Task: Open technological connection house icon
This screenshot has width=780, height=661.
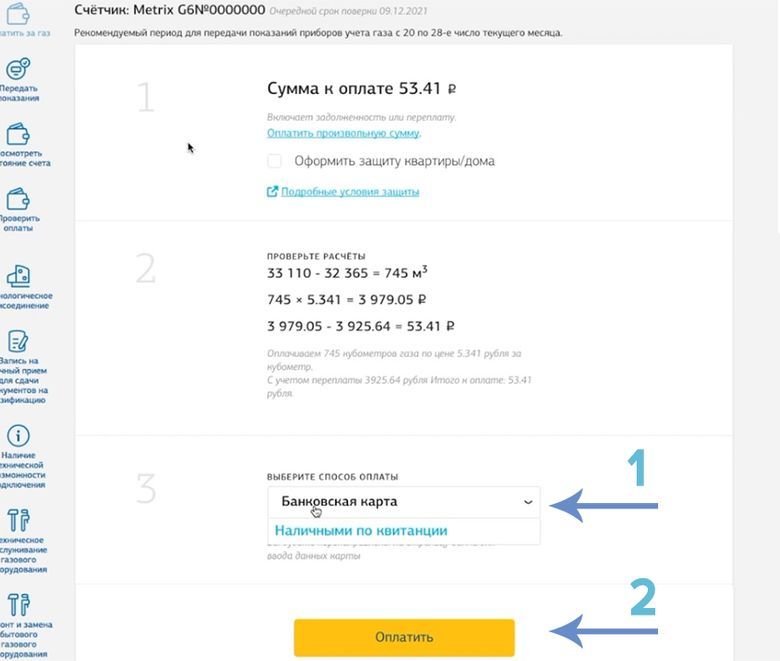Action: (18, 276)
